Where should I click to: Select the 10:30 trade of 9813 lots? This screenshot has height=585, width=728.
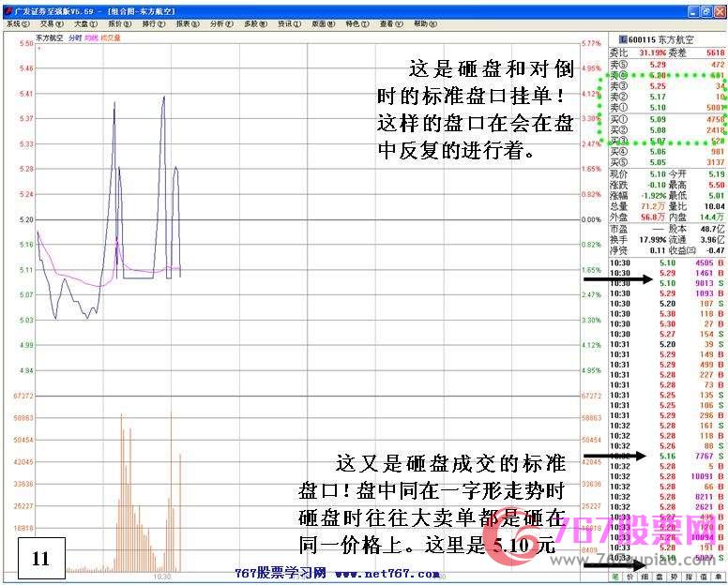coord(667,283)
